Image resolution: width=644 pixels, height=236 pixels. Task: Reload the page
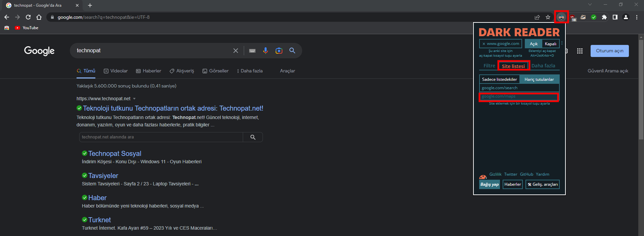click(28, 17)
